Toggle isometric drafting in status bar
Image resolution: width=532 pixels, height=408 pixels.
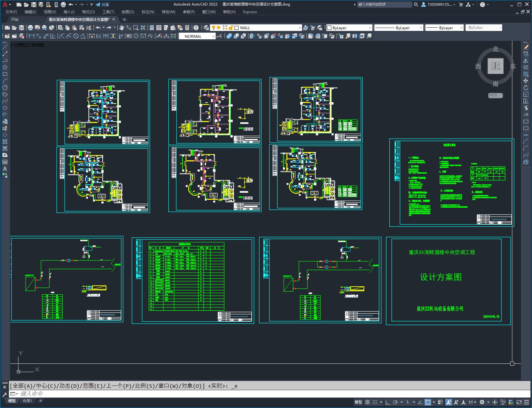click(x=408, y=402)
